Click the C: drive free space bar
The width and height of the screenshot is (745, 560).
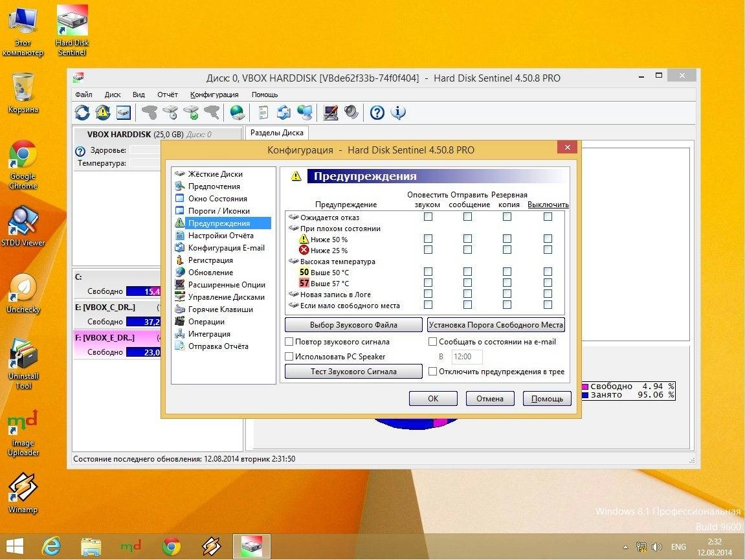[143, 291]
